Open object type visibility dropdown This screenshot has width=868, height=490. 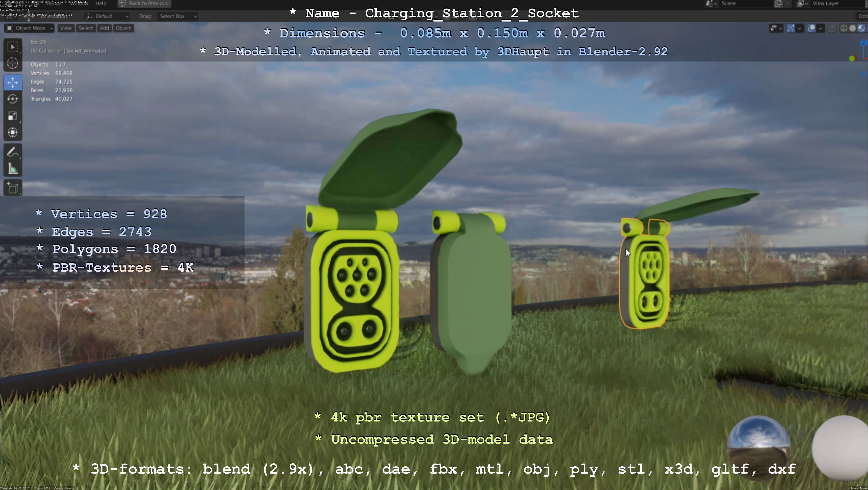[x=776, y=28]
